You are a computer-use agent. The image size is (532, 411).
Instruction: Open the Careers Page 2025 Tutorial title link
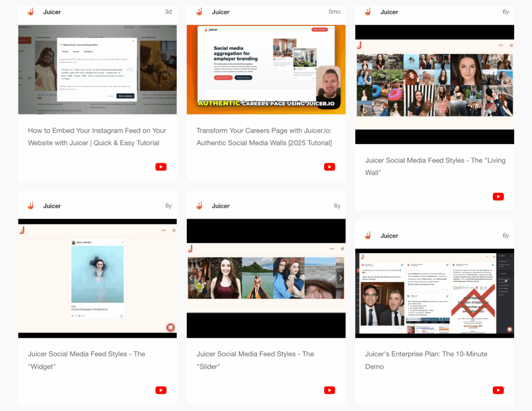coord(264,136)
